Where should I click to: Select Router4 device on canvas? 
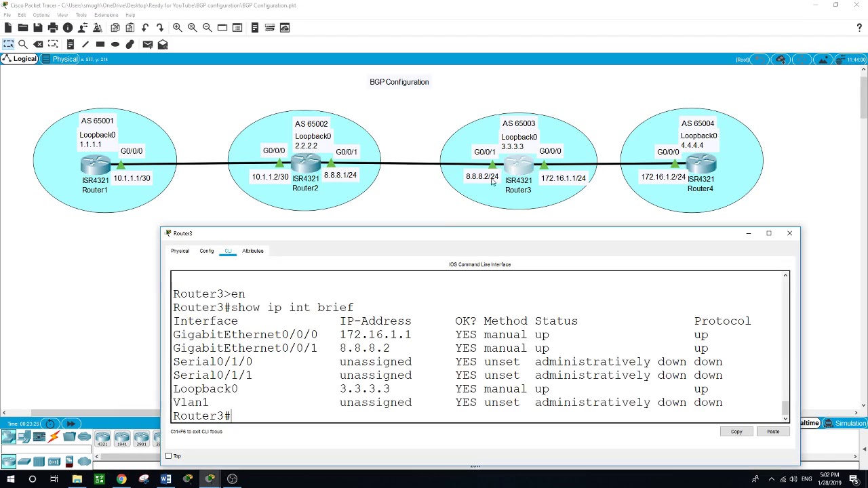(701, 163)
